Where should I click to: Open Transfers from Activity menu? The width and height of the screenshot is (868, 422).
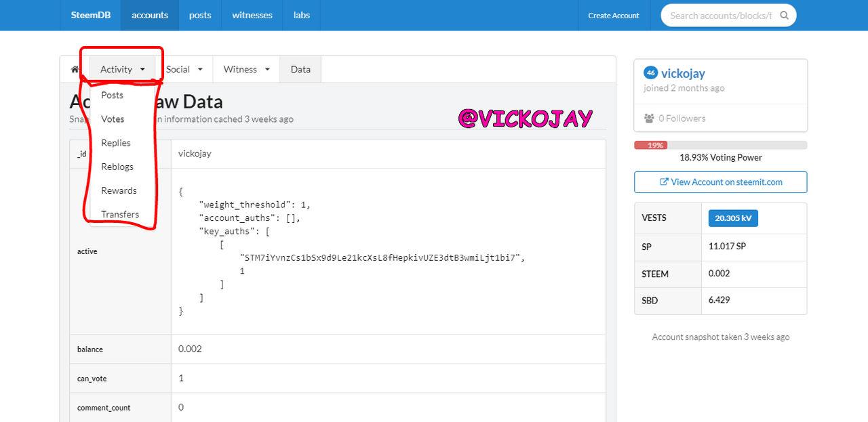120,214
